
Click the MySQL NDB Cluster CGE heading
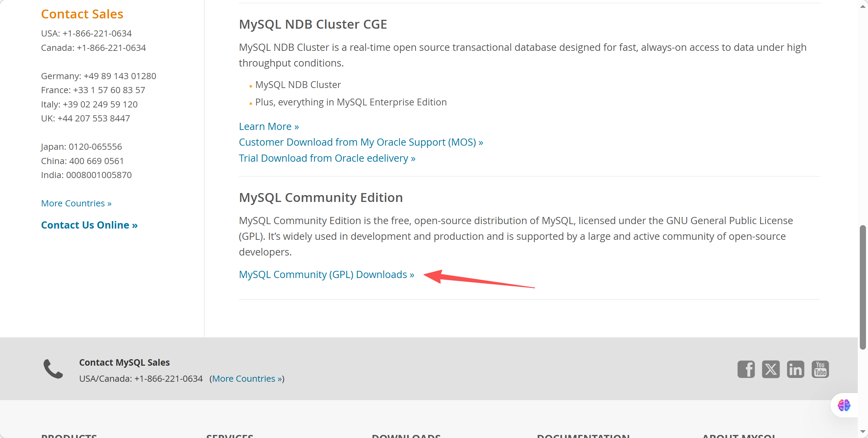313,24
